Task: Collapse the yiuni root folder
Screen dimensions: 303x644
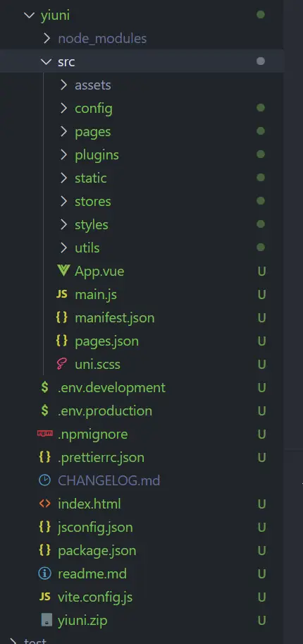Action: coord(30,16)
